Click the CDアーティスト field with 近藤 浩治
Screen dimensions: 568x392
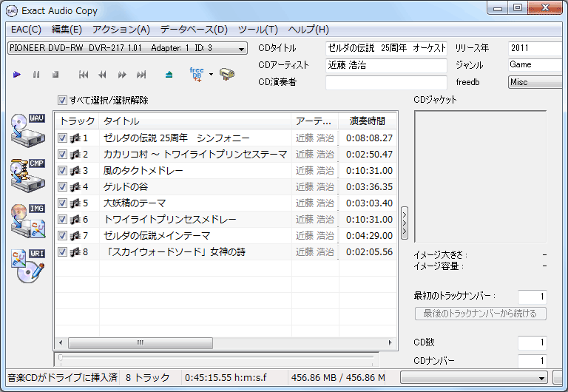(386, 65)
